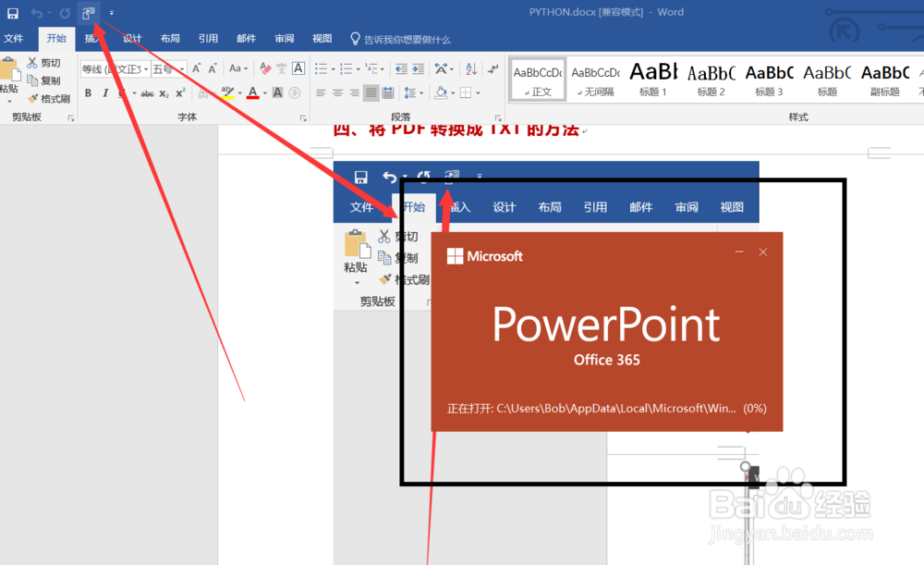Open the 文件 tab
924x565 pixels.
[x=14, y=39]
